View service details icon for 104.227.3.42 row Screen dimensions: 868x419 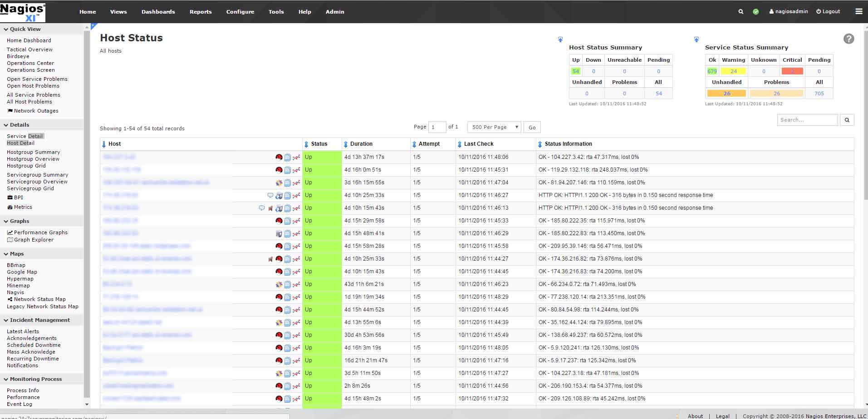click(288, 158)
